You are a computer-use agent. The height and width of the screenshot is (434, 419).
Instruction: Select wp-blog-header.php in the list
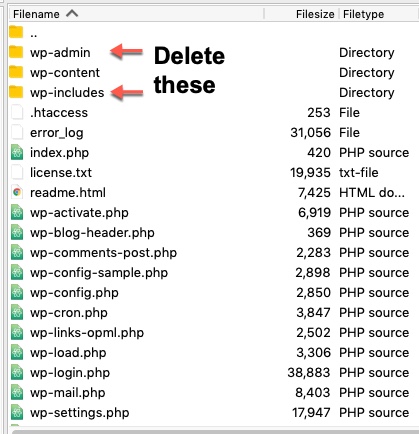pos(213,232)
